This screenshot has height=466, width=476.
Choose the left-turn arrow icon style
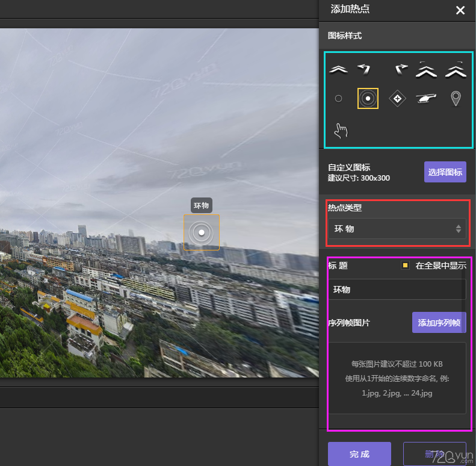pos(363,70)
